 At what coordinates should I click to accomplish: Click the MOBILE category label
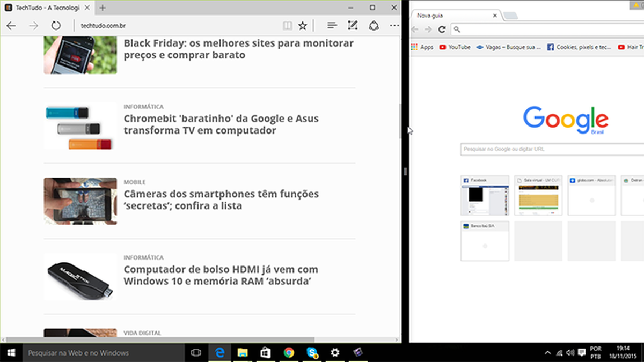pos(134,182)
